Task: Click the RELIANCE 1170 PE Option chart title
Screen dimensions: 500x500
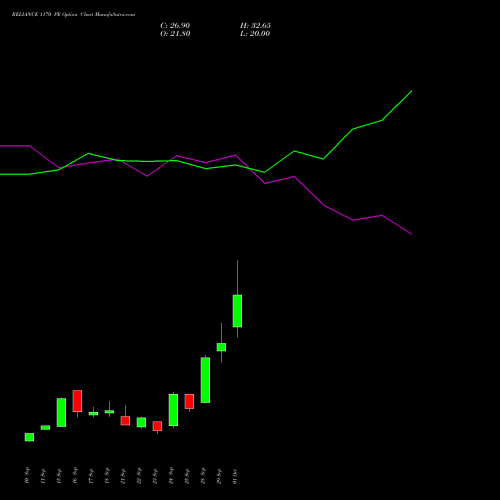Action: pyautogui.click(x=73, y=15)
